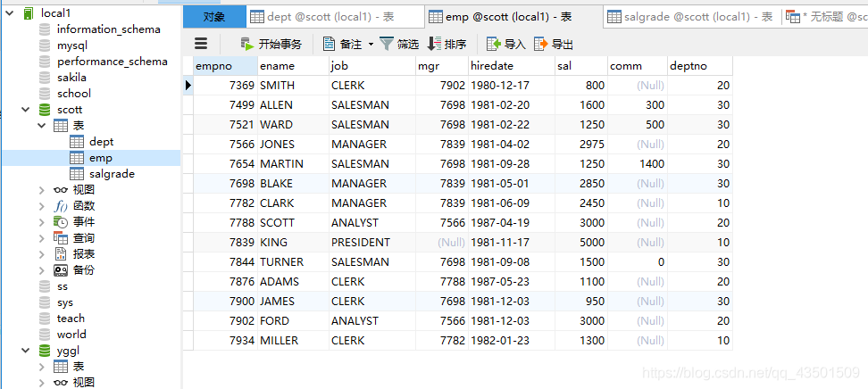This screenshot has width=868, height=389.
Task: Expand the 备份 node under scott
Action: click(x=41, y=270)
